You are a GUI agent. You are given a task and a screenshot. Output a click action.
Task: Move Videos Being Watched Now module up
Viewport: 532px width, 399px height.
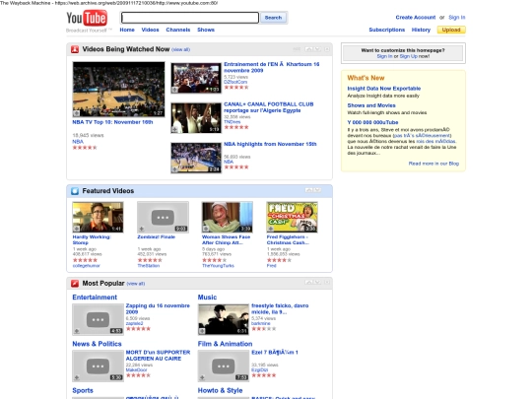coord(308,49)
